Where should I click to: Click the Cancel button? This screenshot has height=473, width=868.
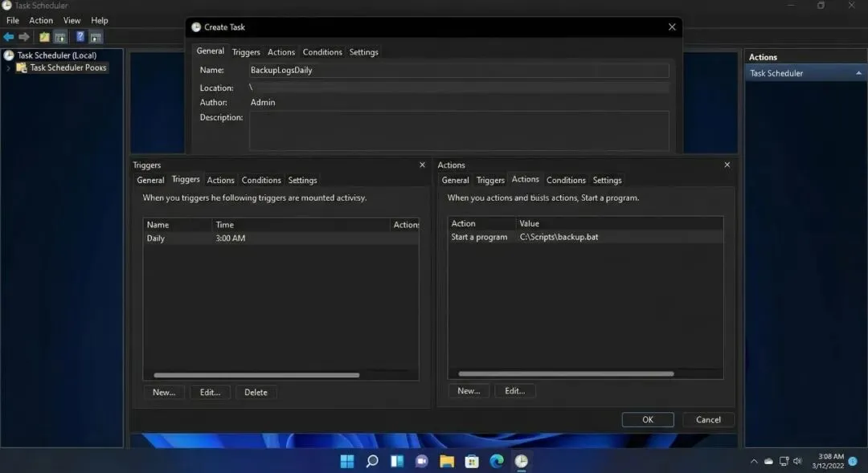(x=708, y=420)
